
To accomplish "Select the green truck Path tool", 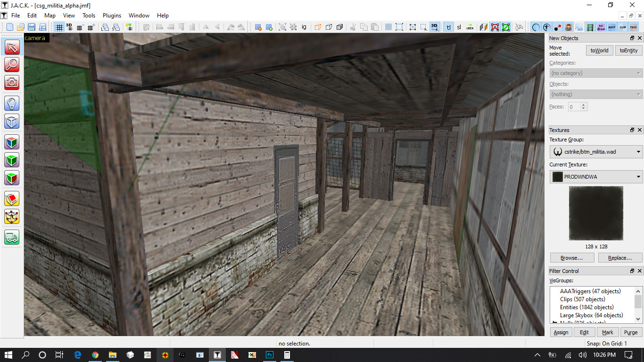I will (12, 237).
